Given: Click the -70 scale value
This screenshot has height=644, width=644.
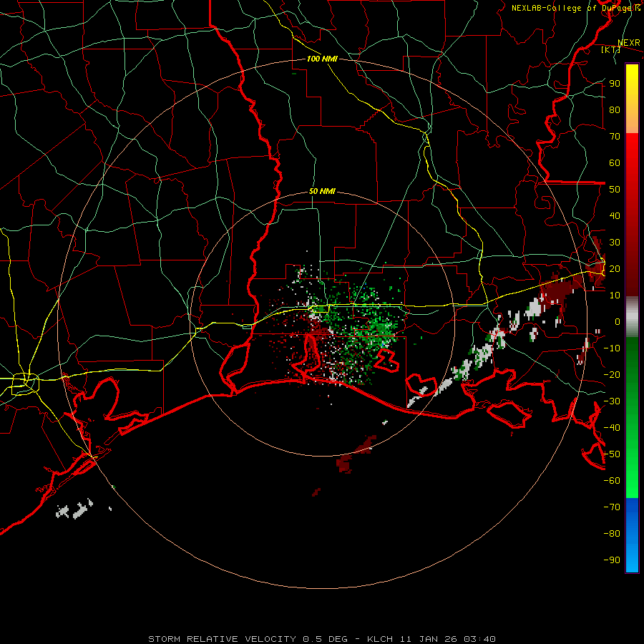Looking at the screenshot, I should pyautogui.click(x=612, y=507).
